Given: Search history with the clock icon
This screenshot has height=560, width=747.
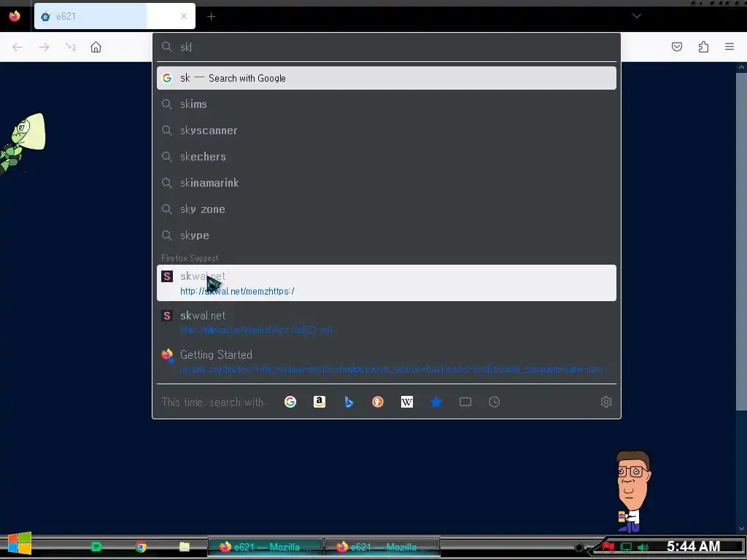Looking at the screenshot, I should pyautogui.click(x=495, y=402).
